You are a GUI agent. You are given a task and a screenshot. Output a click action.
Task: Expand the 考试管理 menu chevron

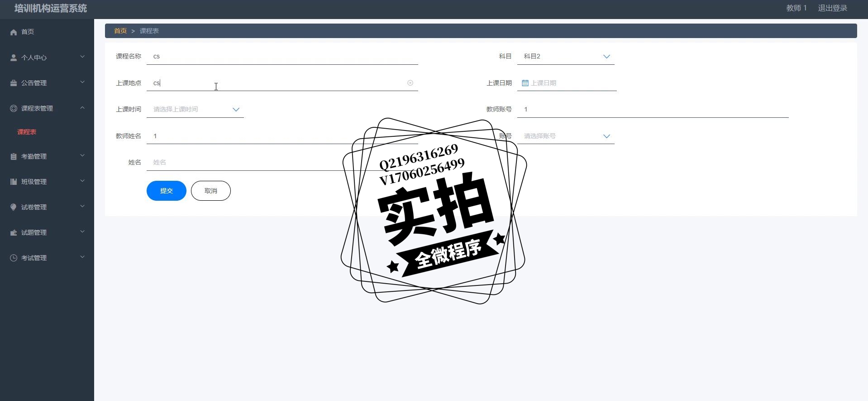pyautogui.click(x=82, y=257)
